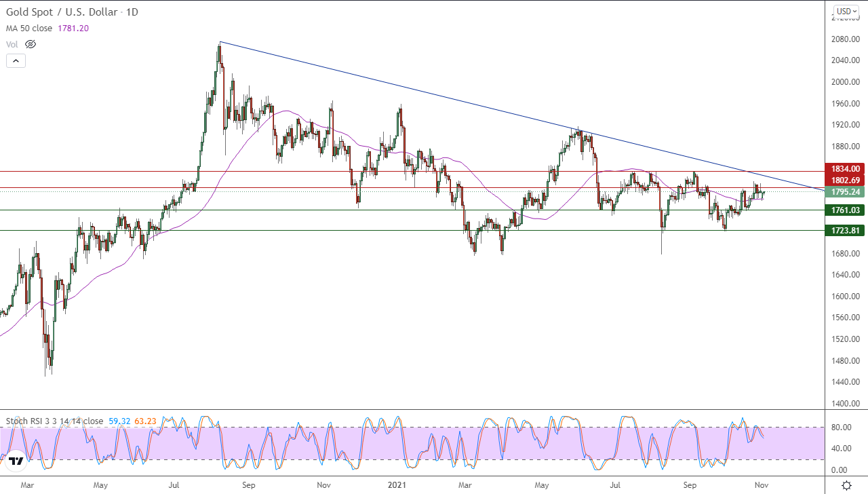Screen dimensions: 868x494
Task: Click the Sep label near Nov on time axis
Action: click(690, 485)
